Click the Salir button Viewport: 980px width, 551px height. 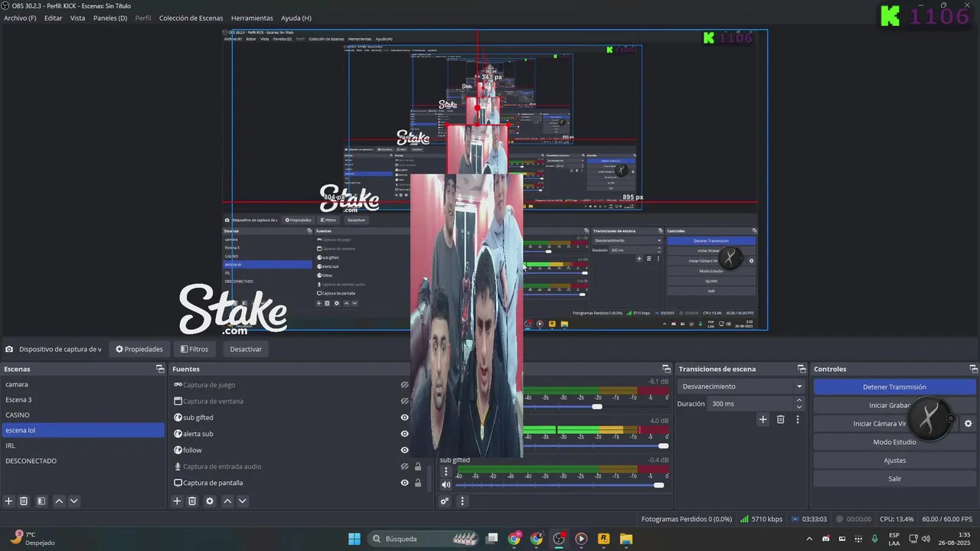pyautogui.click(x=894, y=479)
